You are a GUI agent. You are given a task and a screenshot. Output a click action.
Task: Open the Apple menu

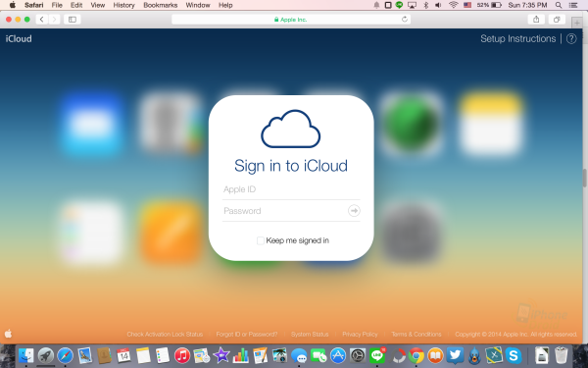(13, 5)
